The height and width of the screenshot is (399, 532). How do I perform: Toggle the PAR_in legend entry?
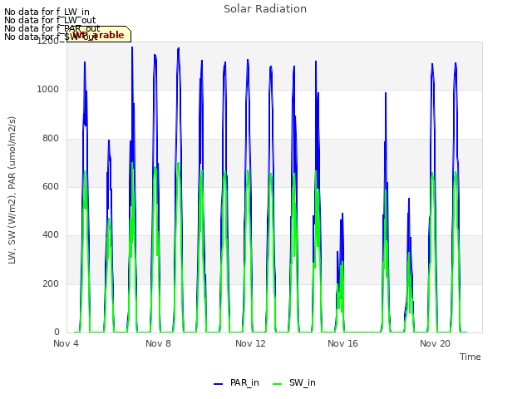tap(236, 382)
